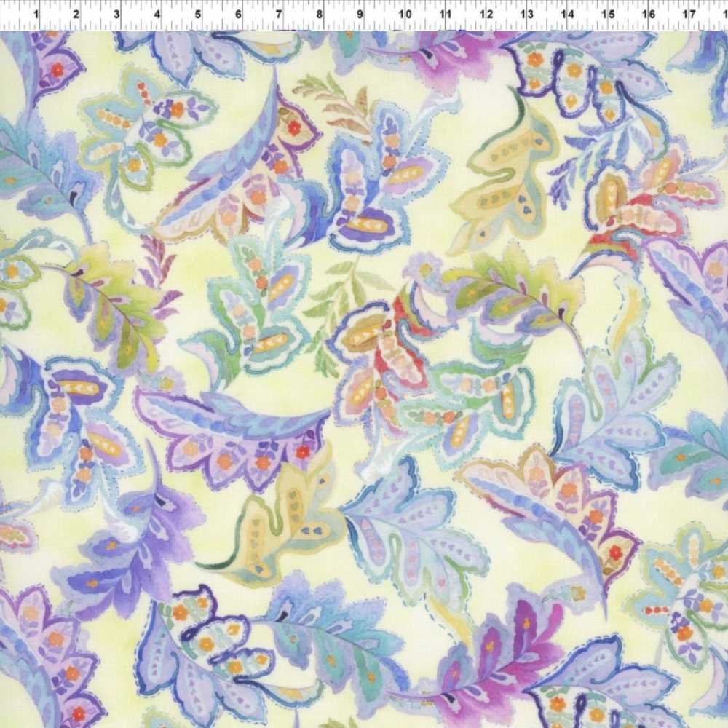Click the number 9 on the ruler

(x=360, y=14)
